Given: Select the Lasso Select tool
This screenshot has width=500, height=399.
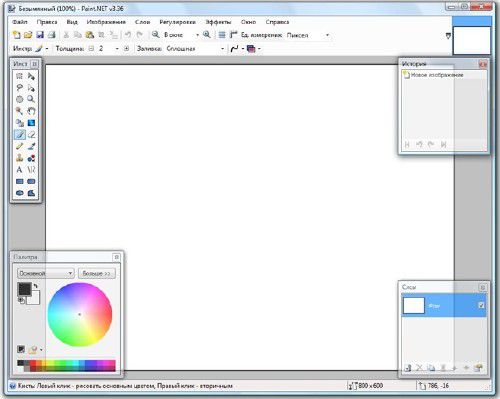Looking at the screenshot, I should (20, 88).
